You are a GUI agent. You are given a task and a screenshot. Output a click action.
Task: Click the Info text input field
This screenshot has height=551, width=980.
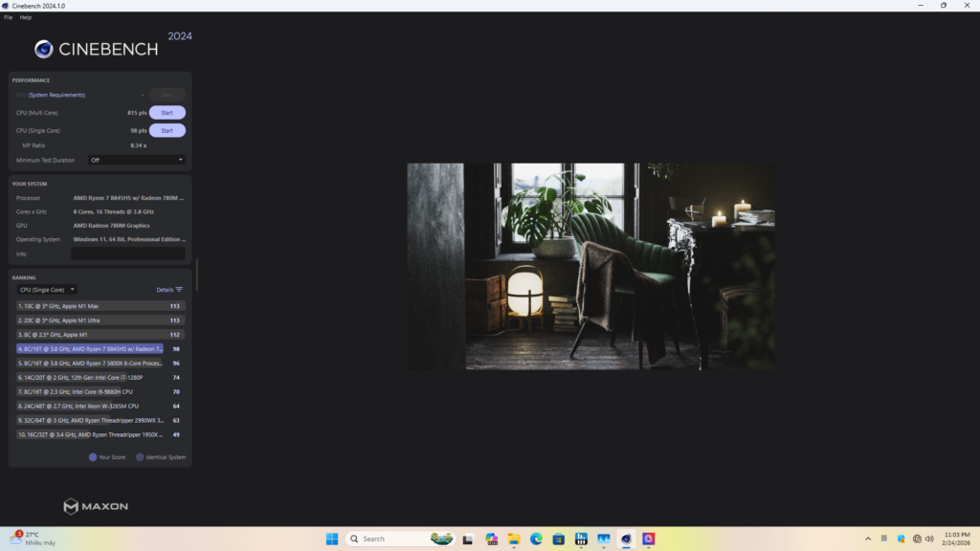coord(127,253)
